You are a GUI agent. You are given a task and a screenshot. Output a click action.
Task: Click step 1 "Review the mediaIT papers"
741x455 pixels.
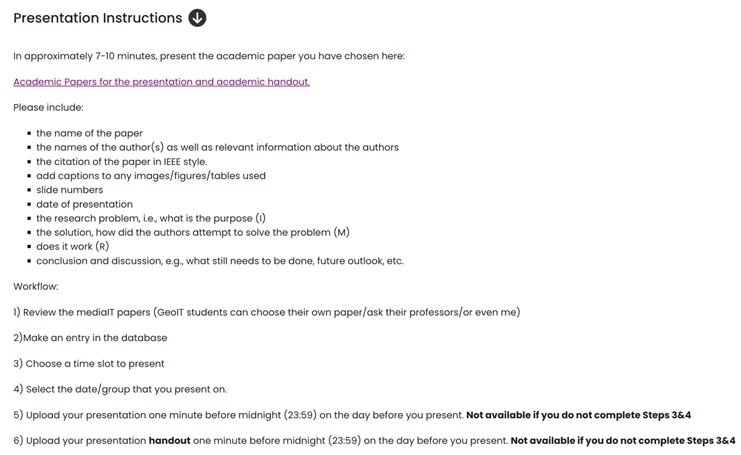(266, 312)
